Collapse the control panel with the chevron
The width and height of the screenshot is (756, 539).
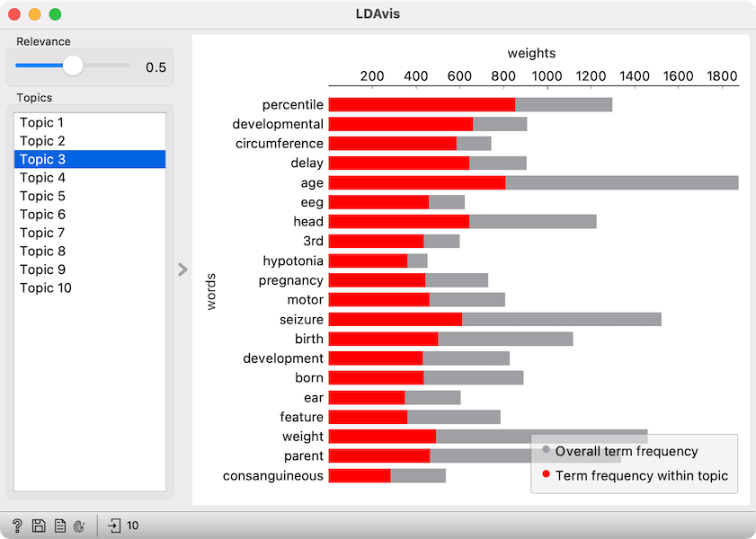coord(182,269)
